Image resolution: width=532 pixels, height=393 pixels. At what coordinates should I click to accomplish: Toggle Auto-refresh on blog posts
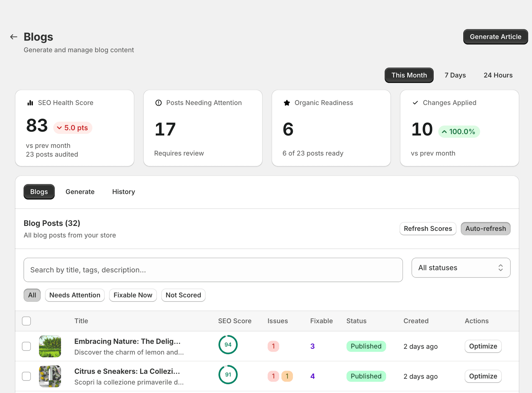[x=485, y=229]
